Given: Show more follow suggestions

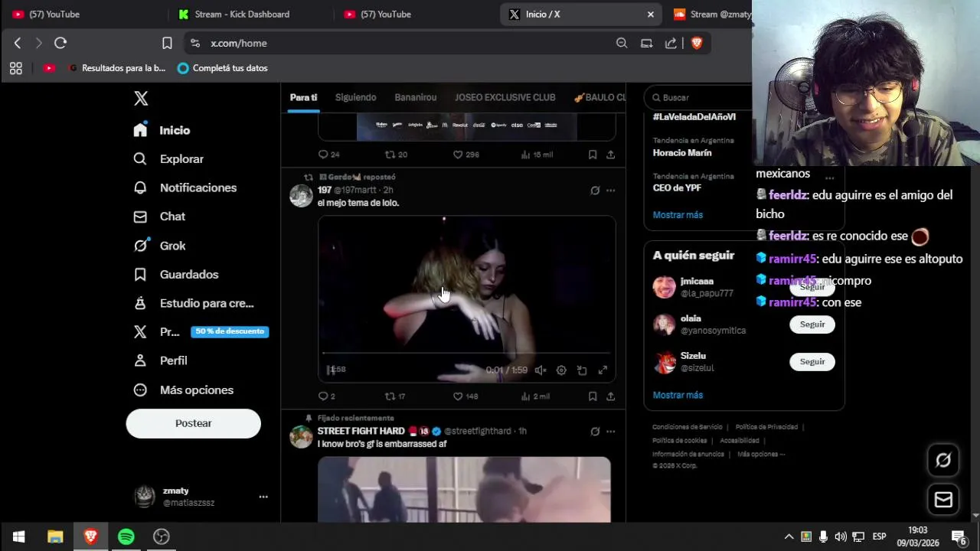Looking at the screenshot, I should point(678,396).
